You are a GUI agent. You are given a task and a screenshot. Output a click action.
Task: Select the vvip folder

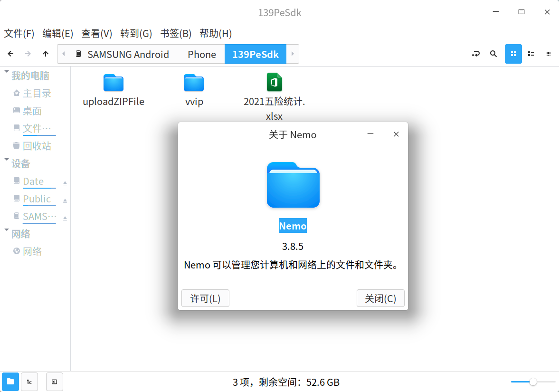click(194, 90)
